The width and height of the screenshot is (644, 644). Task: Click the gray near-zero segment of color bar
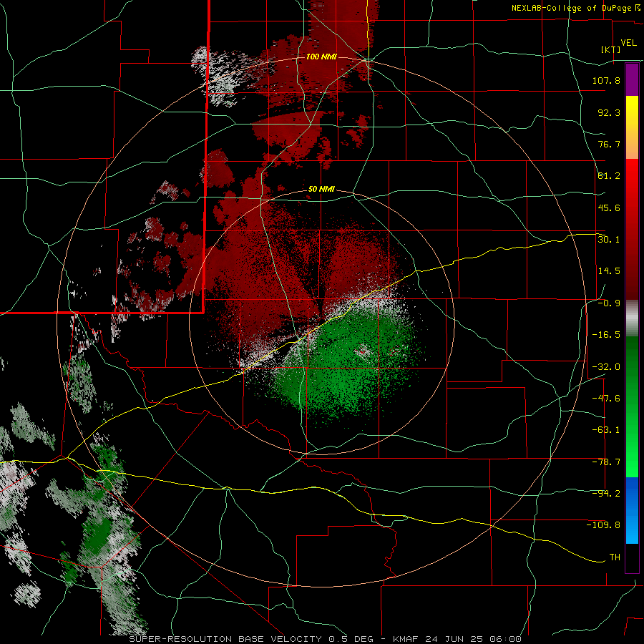(x=632, y=318)
